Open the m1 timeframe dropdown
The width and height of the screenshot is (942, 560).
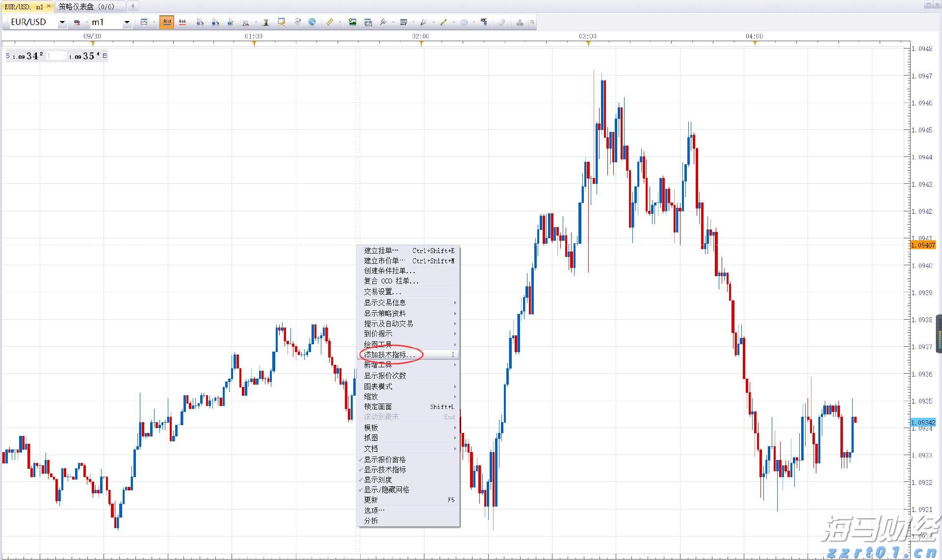[127, 23]
